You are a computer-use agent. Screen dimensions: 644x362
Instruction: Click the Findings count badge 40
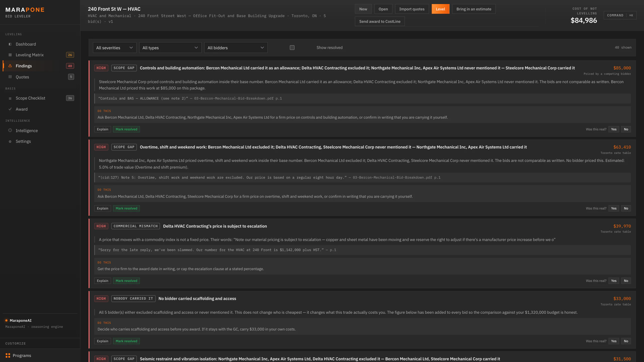tap(70, 66)
